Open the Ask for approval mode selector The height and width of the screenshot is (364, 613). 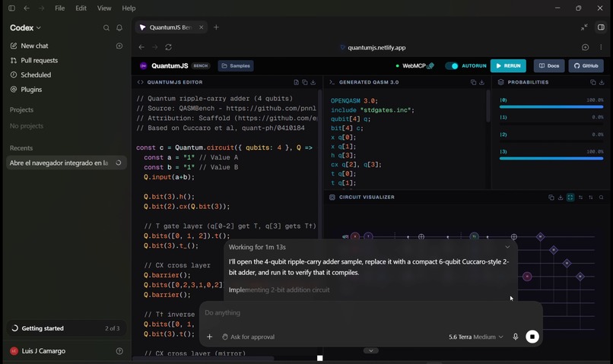[248, 337]
